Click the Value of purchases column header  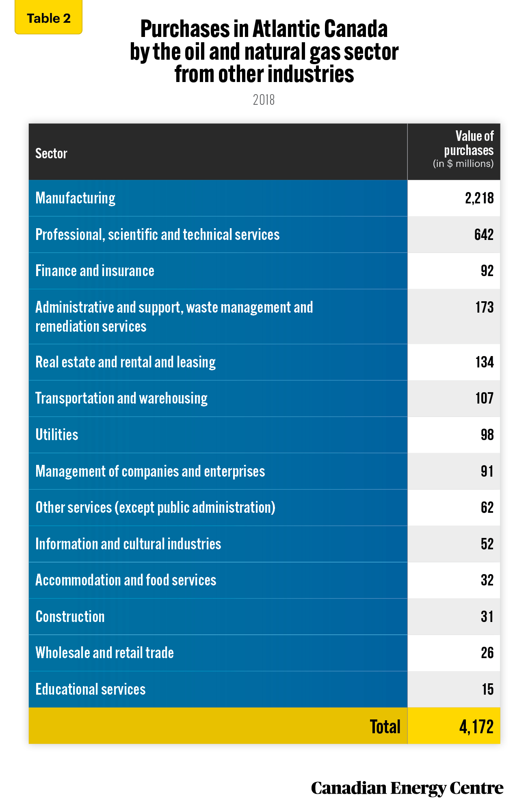coord(454,152)
